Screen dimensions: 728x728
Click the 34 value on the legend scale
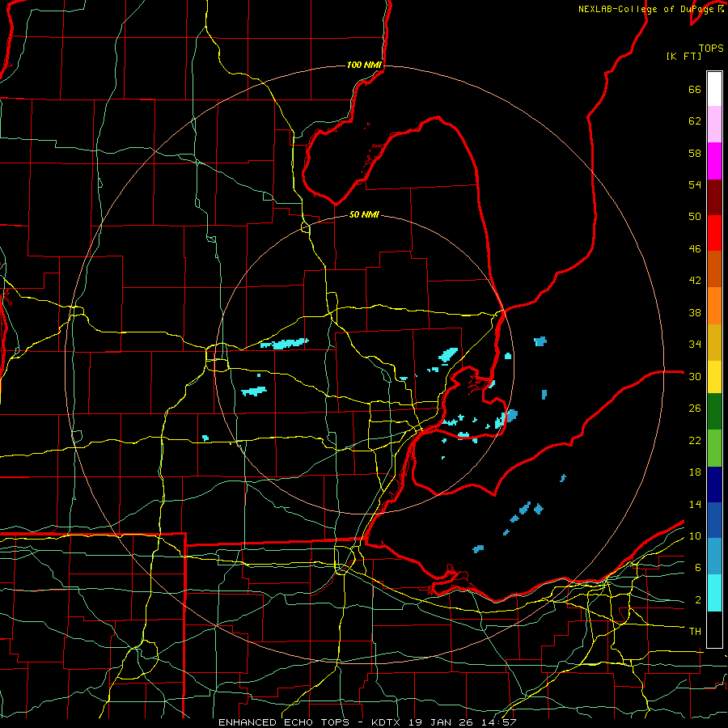pyautogui.click(x=695, y=345)
